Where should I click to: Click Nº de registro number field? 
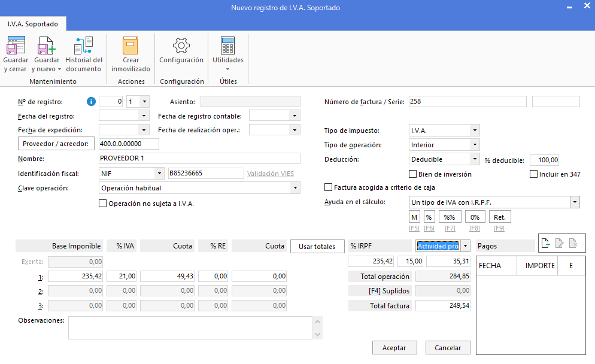[x=111, y=102]
